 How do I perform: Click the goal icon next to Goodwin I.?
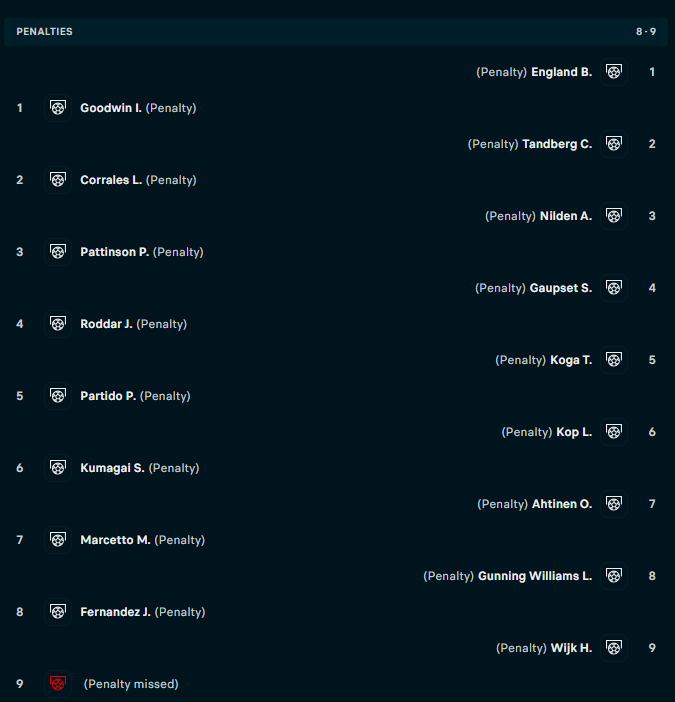coord(58,108)
